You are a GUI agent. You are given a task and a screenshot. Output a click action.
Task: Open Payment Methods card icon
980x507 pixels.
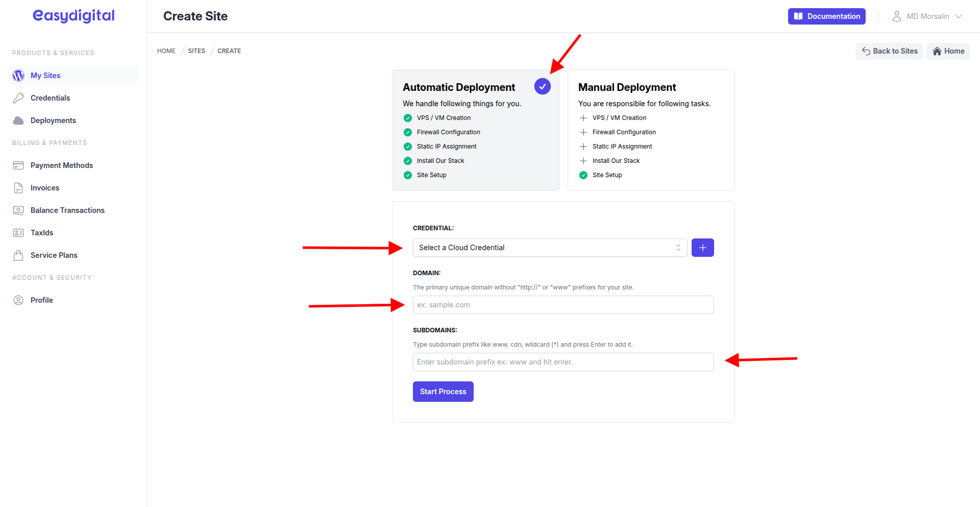(x=18, y=165)
